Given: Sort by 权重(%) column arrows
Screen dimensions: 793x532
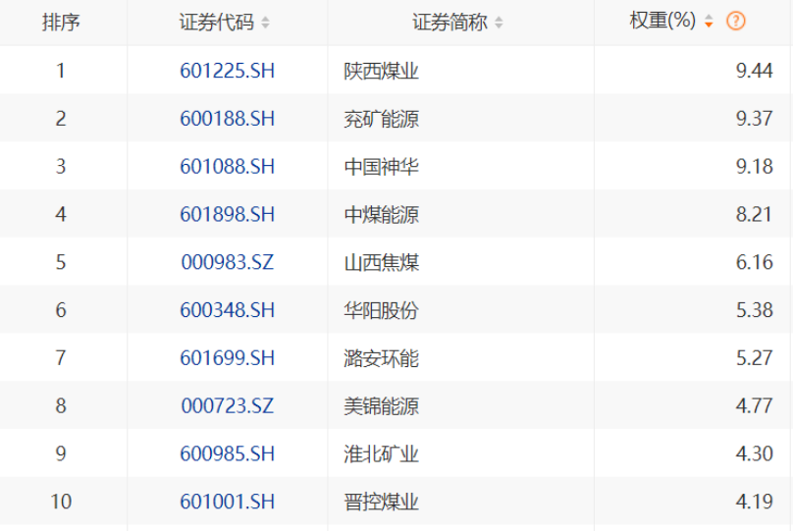Looking at the screenshot, I should (709, 22).
